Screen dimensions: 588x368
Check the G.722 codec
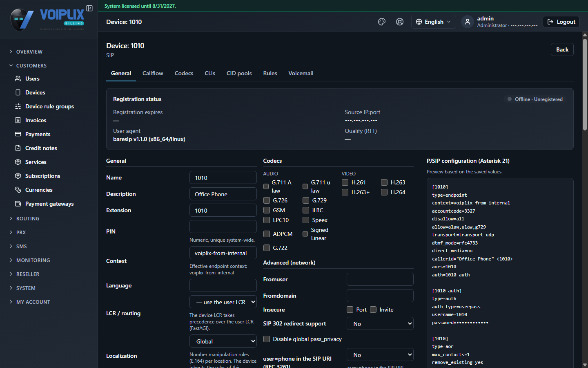pos(267,248)
